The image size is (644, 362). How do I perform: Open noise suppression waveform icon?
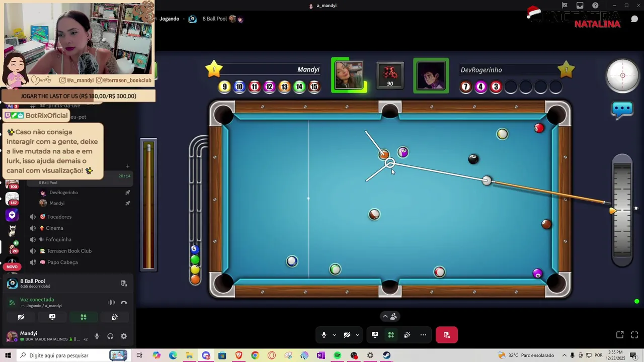tap(112, 302)
